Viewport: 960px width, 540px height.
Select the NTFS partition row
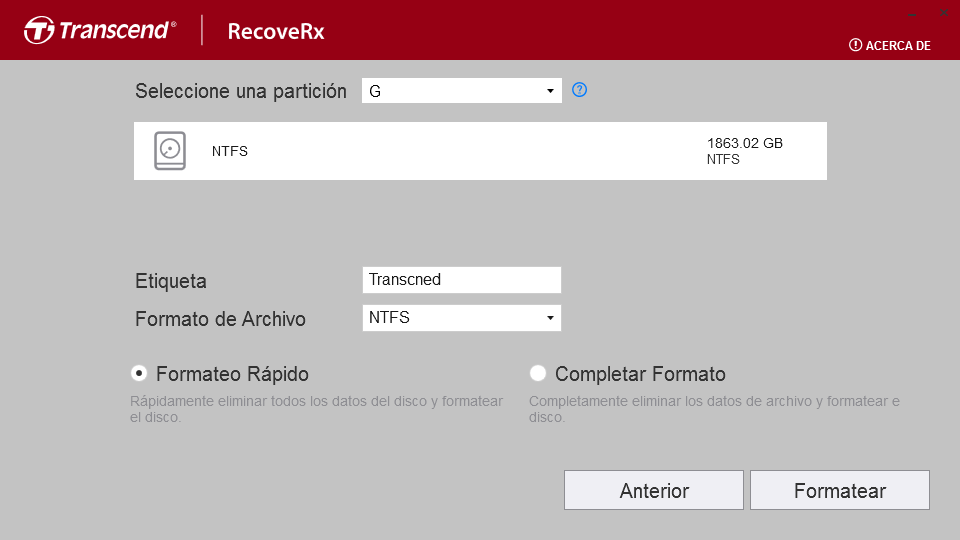click(480, 151)
